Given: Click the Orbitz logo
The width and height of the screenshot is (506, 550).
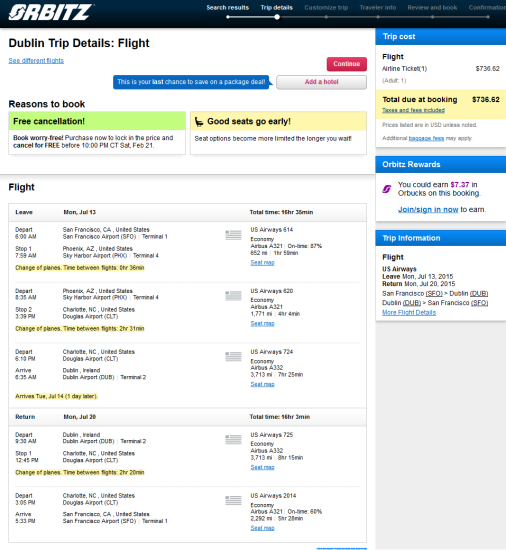Looking at the screenshot, I should click(x=50, y=12).
